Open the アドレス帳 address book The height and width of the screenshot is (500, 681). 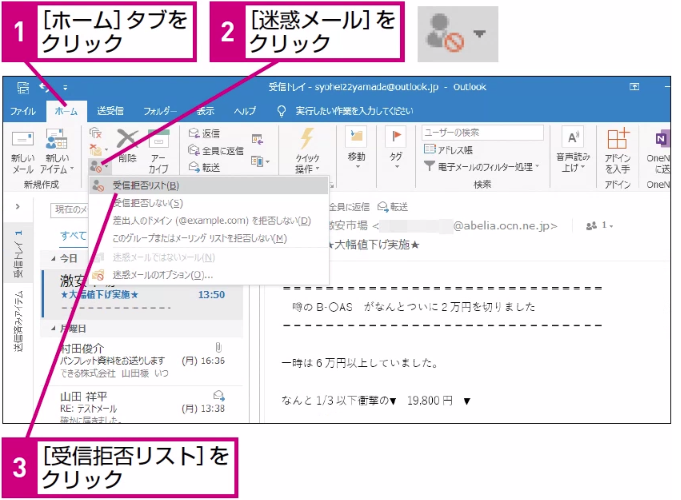coord(448,150)
